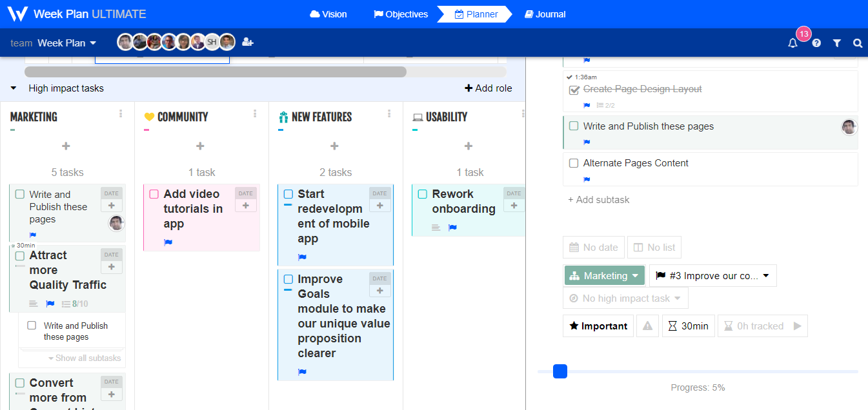This screenshot has width=868, height=410.
Task: Click the add teammate icon beside the avatars
Action: click(x=248, y=42)
